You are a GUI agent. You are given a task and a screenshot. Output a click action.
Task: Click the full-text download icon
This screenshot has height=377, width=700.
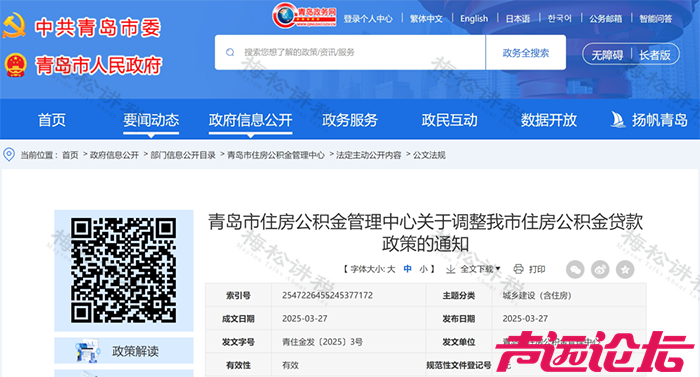click(x=450, y=269)
